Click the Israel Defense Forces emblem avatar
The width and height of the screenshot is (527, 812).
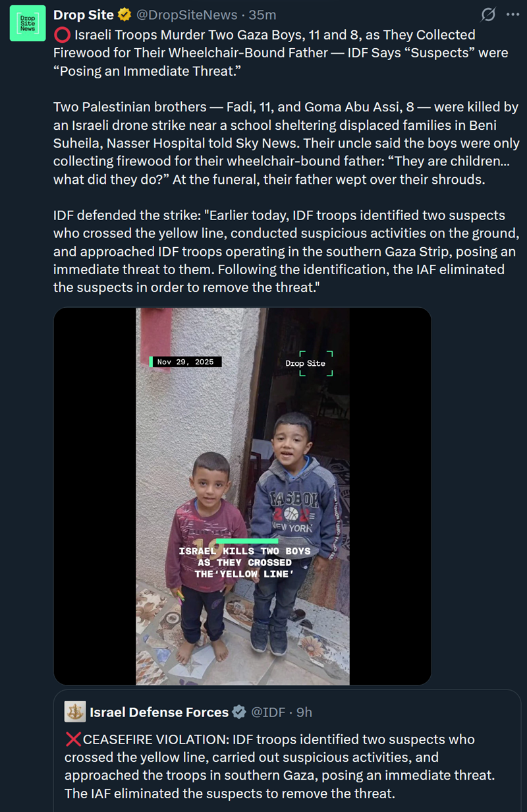(x=74, y=712)
